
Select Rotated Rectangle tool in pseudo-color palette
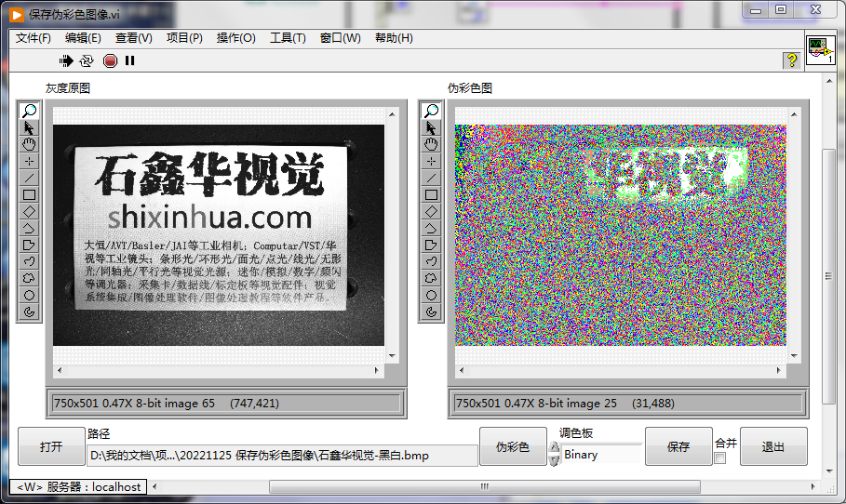pyautogui.click(x=431, y=211)
